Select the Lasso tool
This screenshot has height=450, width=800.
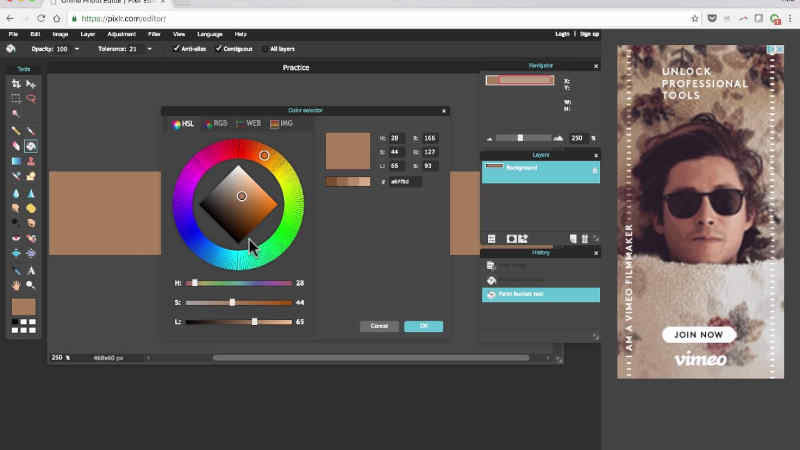tap(31, 99)
